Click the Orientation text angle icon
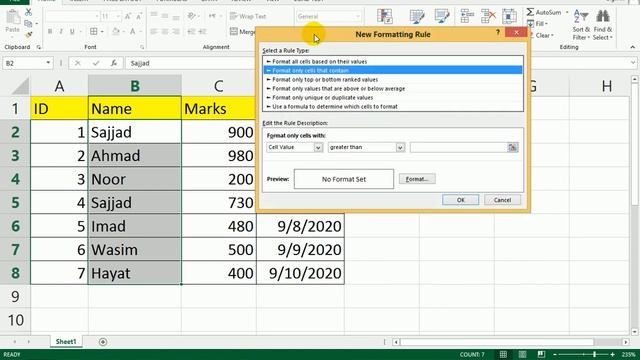The width and height of the screenshot is (640, 360). point(191,16)
